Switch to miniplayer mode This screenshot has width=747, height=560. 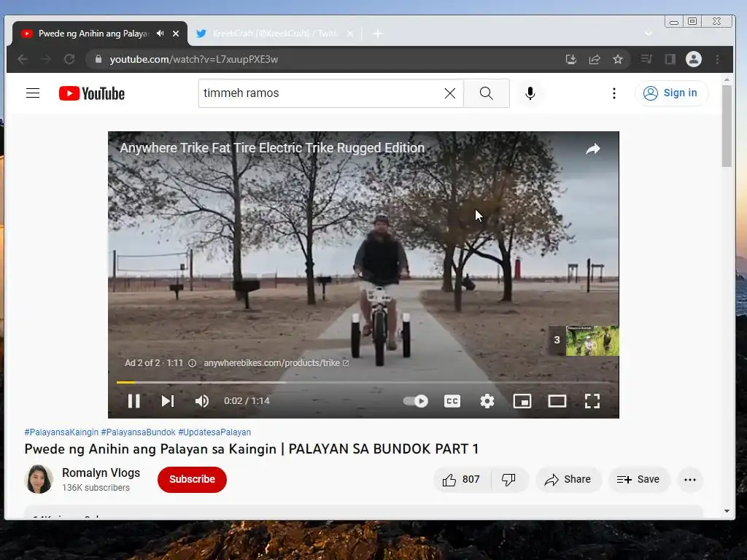(522, 401)
